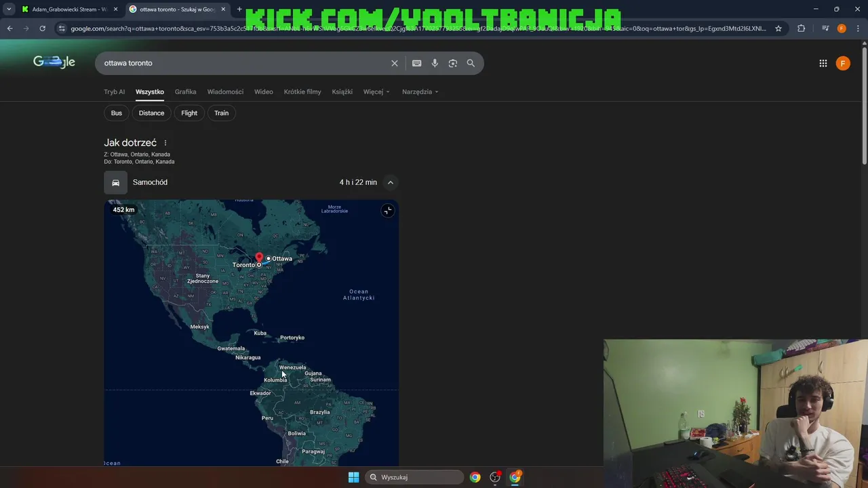Click the Wyszukaj taskbar search box
Screen dimensions: 868x488
click(414, 477)
